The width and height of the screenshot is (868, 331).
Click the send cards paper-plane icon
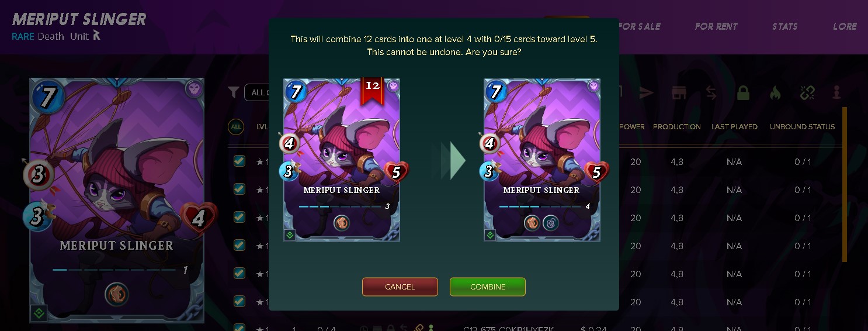(x=646, y=92)
